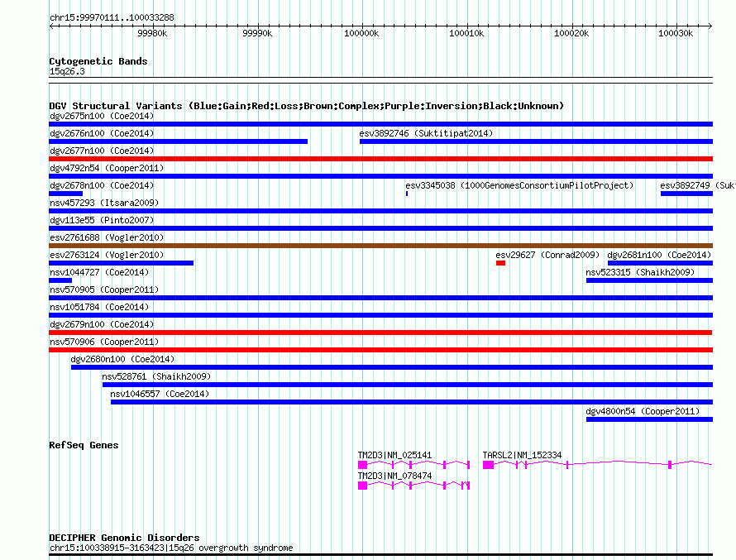Click the dgv2675n100 (Coe2014) variant label

(102, 116)
